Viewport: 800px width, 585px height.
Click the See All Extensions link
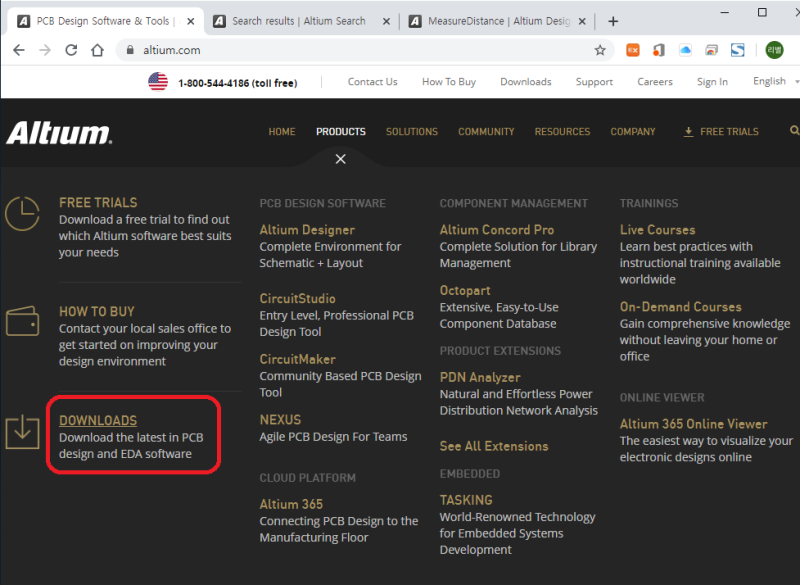494,446
